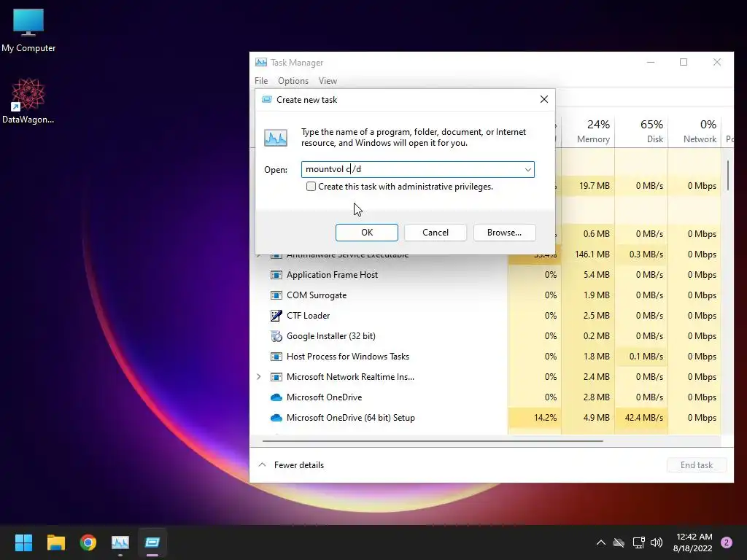Open the network tray icon
Screen dimensions: 747x560
pos(638,542)
